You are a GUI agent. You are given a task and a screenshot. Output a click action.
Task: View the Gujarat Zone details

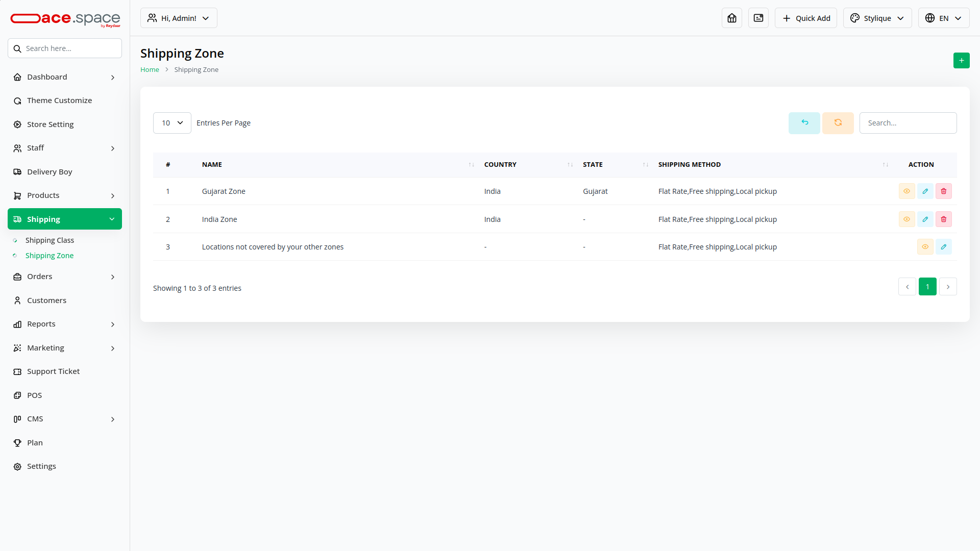click(906, 191)
